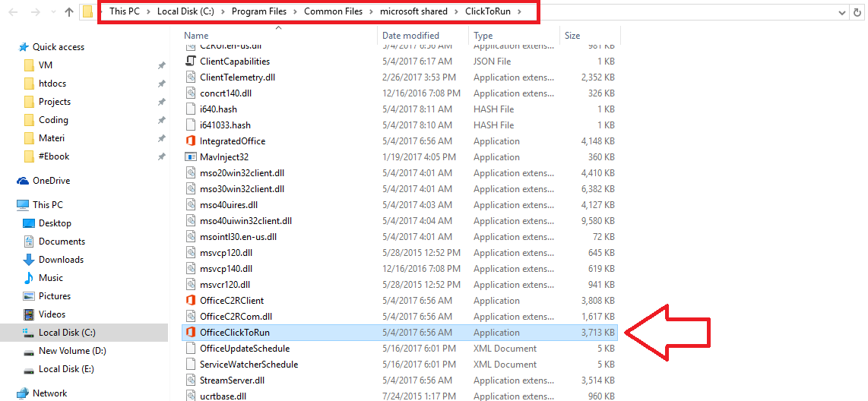Open the Projects pinned folder
This screenshot has height=401, width=868.
tap(54, 102)
